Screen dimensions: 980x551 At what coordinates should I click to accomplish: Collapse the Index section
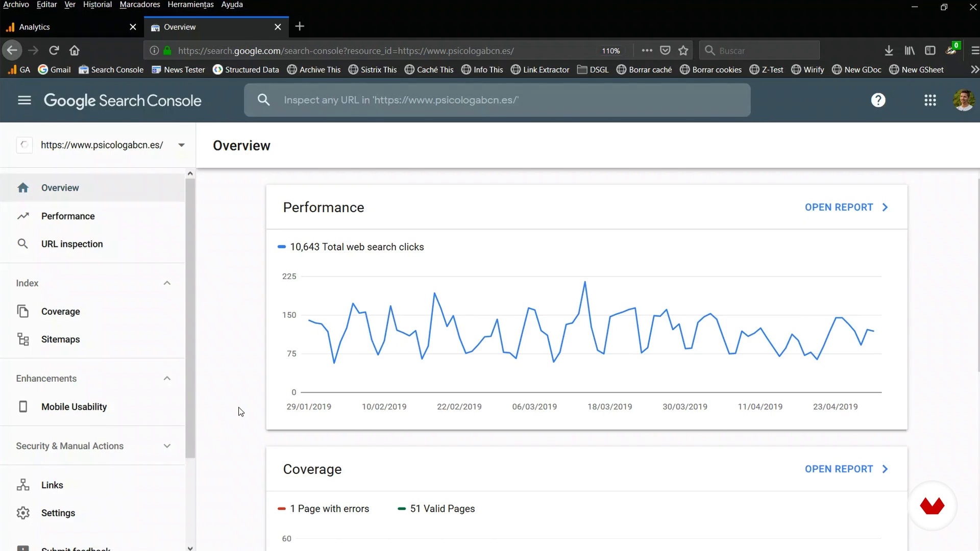pos(167,283)
